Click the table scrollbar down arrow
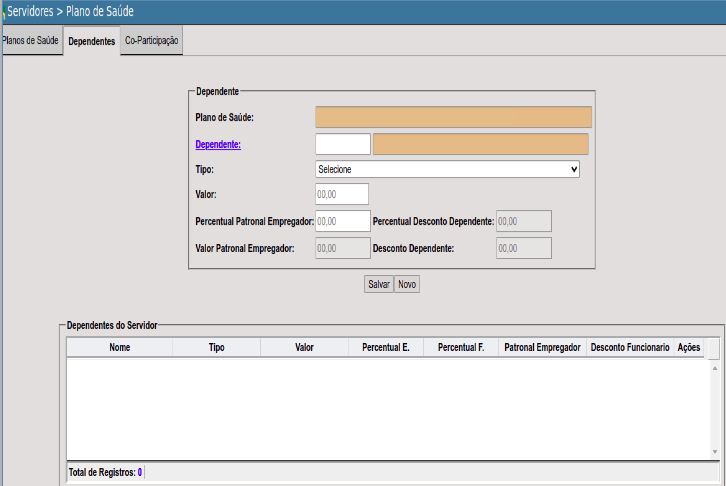This screenshot has height=486, width=726. coord(714,452)
